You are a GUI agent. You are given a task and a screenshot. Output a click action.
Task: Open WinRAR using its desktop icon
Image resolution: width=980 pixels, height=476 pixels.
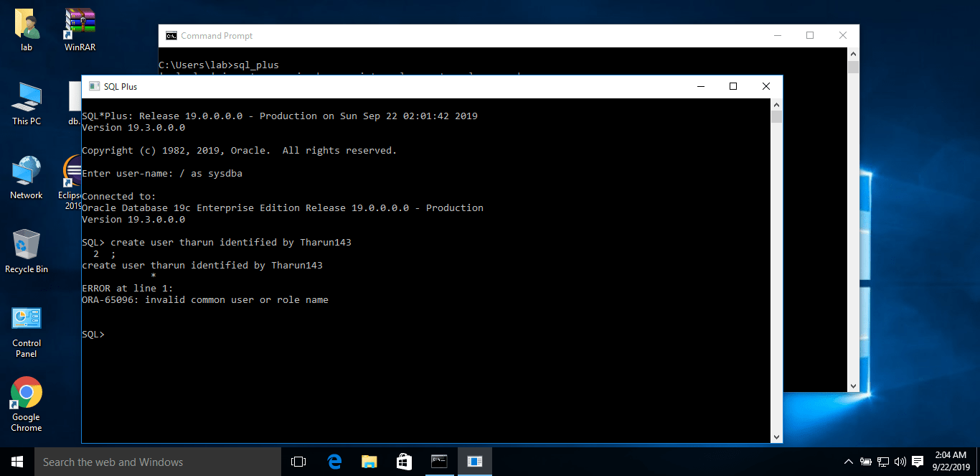tap(79, 22)
